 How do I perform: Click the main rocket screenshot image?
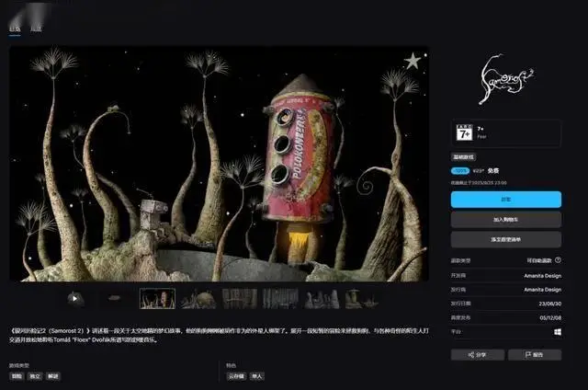point(219,164)
